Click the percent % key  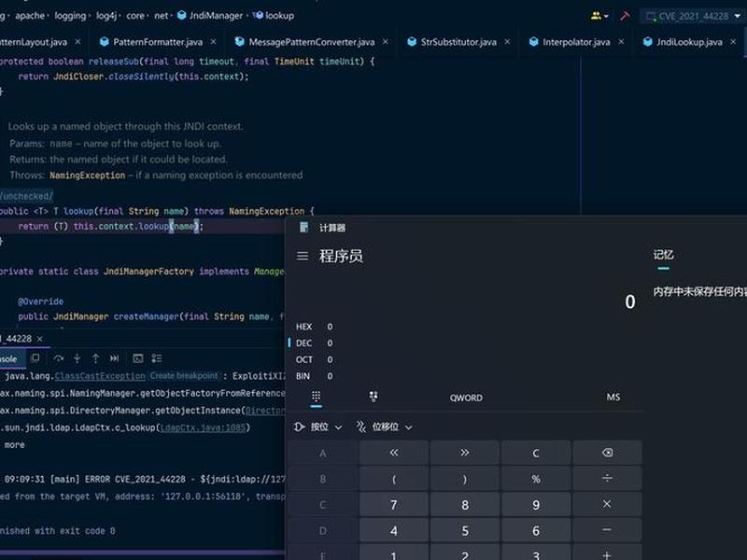click(x=536, y=479)
